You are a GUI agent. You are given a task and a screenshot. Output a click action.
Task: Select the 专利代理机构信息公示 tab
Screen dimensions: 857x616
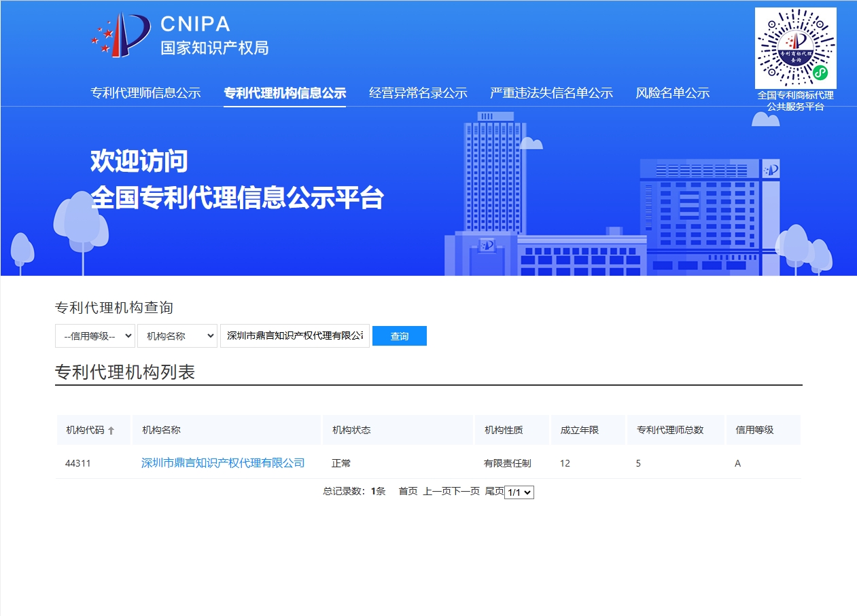285,93
